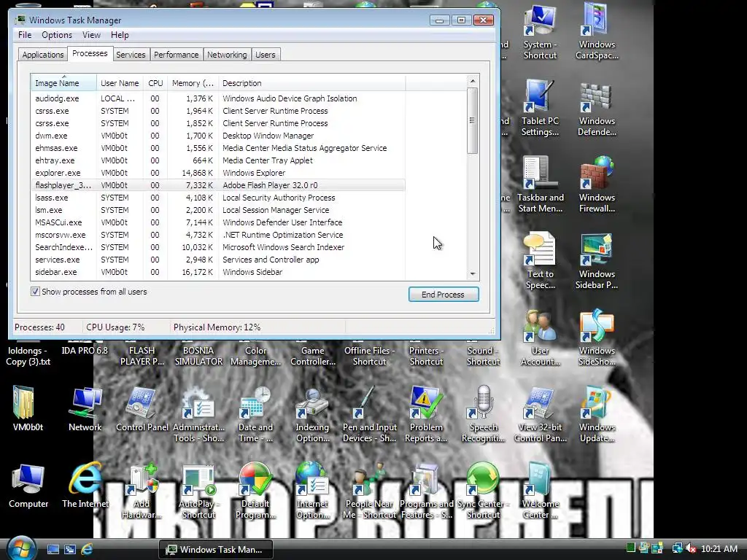Select the Text to Speech desktop icon
The image size is (747, 560).
pyautogui.click(x=540, y=261)
